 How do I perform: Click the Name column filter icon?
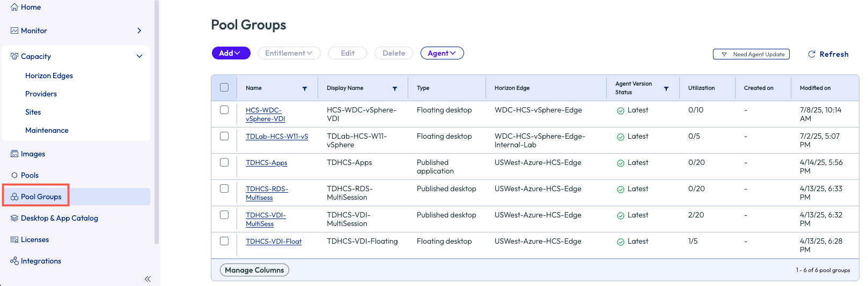pyautogui.click(x=305, y=88)
